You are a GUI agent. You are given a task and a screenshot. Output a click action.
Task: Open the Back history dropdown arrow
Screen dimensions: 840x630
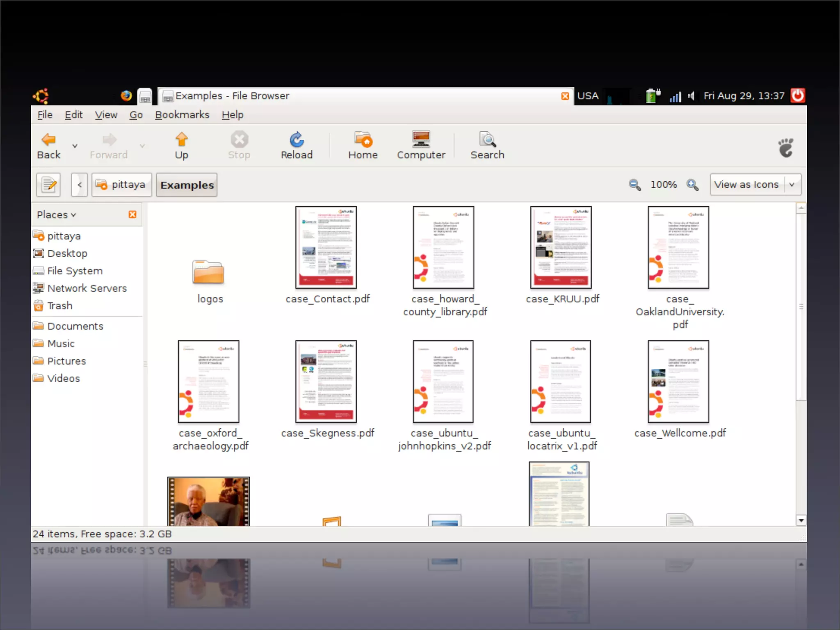click(x=75, y=146)
